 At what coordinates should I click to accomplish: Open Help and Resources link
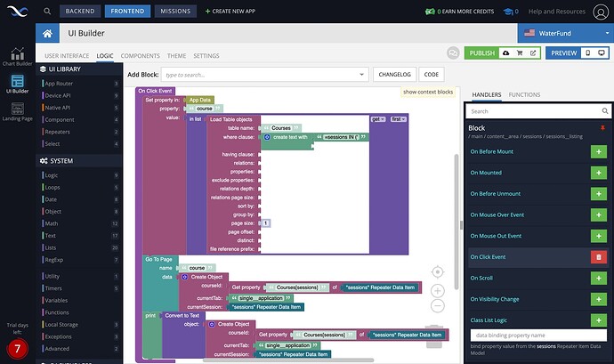point(557,12)
